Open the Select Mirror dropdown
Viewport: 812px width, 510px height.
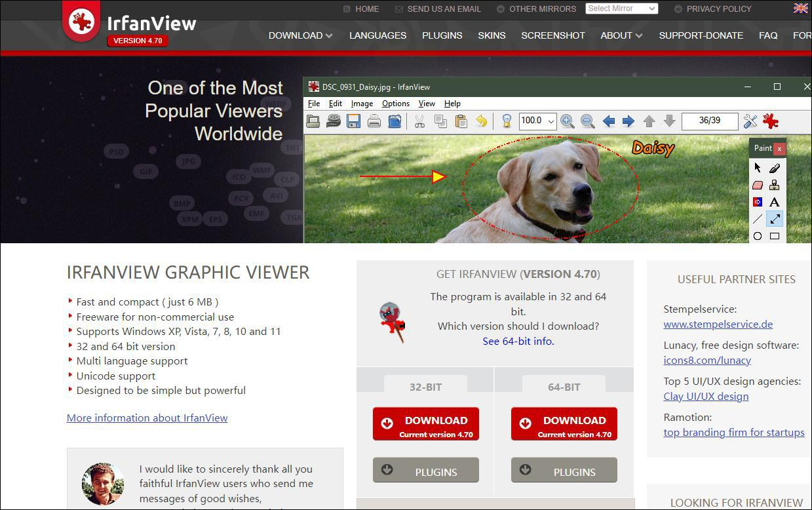pyautogui.click(x=621, y=9)
